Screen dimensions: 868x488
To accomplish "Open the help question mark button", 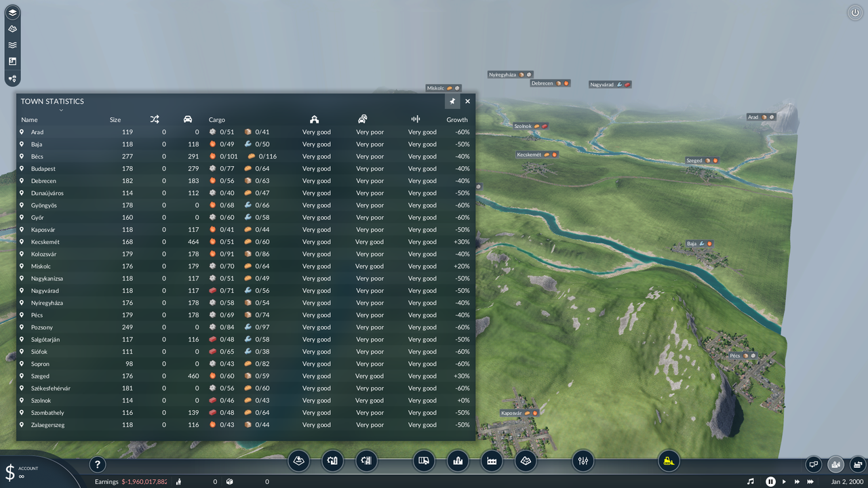I will tap(97, 464).
